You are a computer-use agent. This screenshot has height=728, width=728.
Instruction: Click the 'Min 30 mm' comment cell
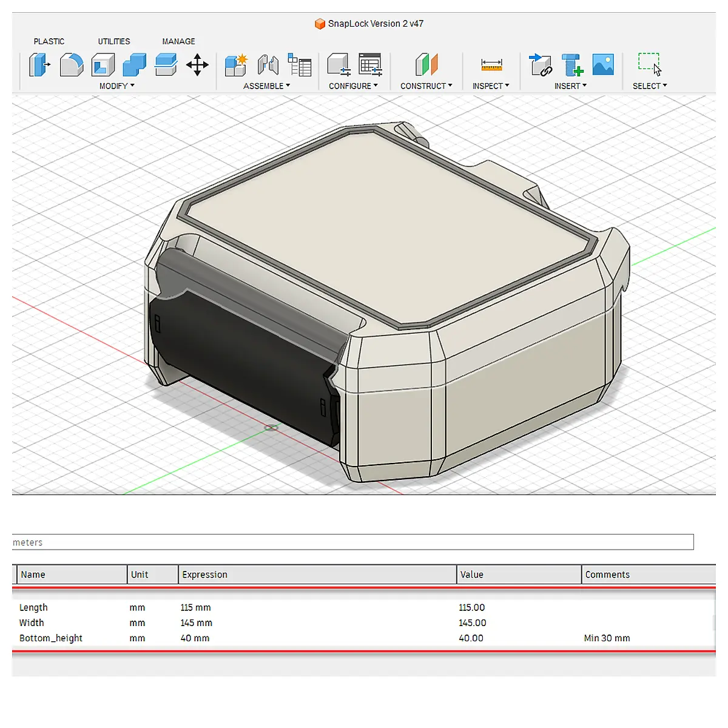(x=607, y=638)
